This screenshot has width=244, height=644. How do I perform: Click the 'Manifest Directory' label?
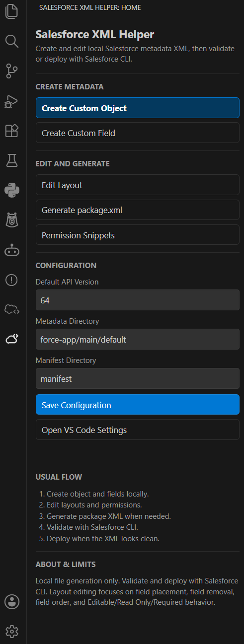(x=66, y=360)
